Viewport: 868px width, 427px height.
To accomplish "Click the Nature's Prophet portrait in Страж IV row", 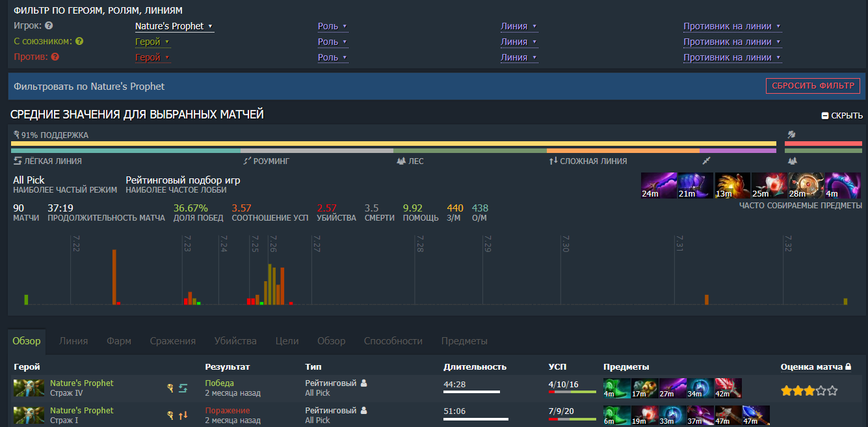I will 29,388.
